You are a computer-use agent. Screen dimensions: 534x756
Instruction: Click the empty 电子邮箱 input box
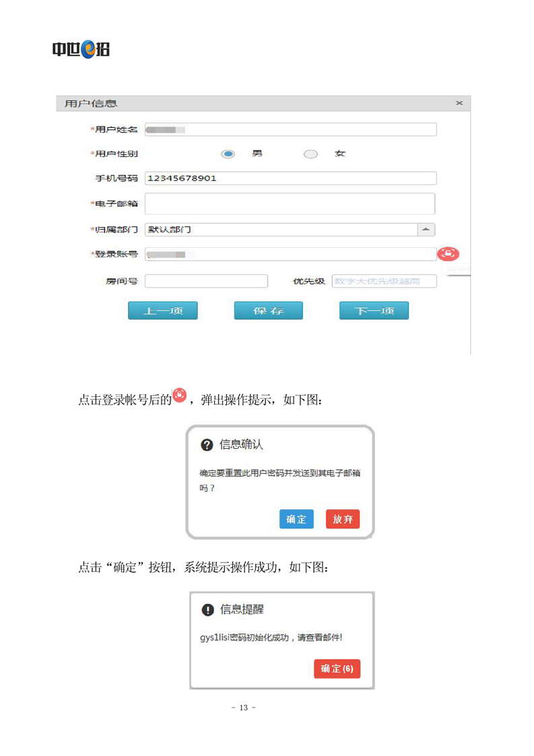click(x=290, y=203)
